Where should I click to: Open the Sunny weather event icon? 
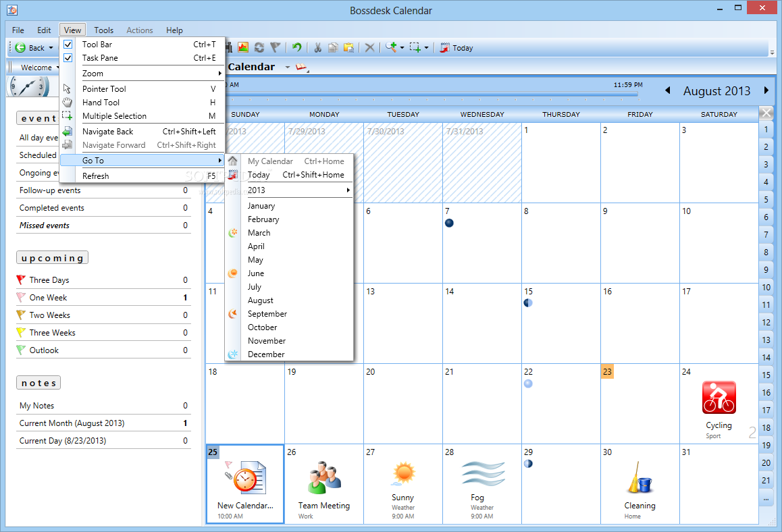point(403,474)
